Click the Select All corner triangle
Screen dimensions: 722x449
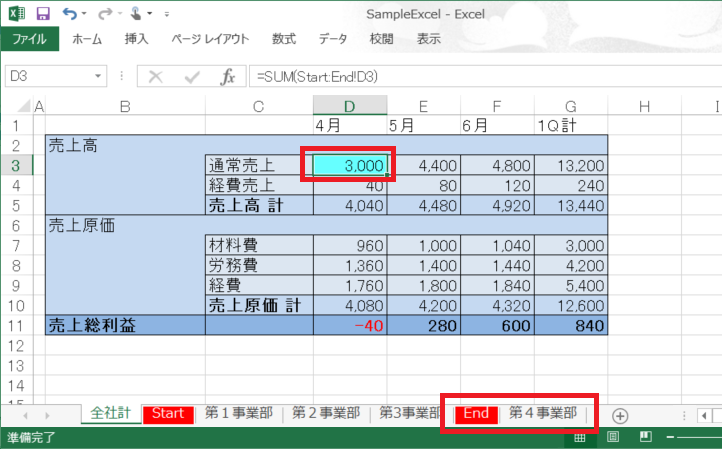click(24, 106)
